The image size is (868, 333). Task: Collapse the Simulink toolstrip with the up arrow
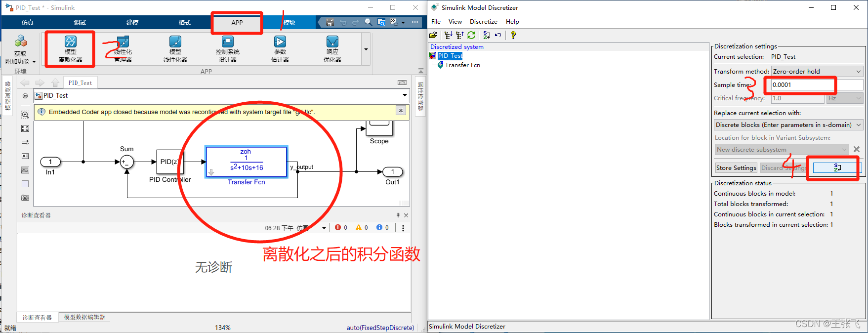tap(421, 71)
